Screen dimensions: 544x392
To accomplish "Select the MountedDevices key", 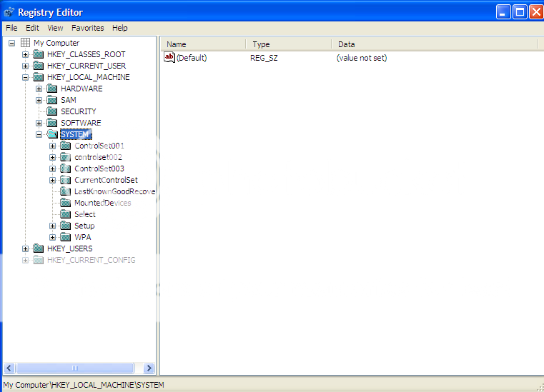I will 102,203.
